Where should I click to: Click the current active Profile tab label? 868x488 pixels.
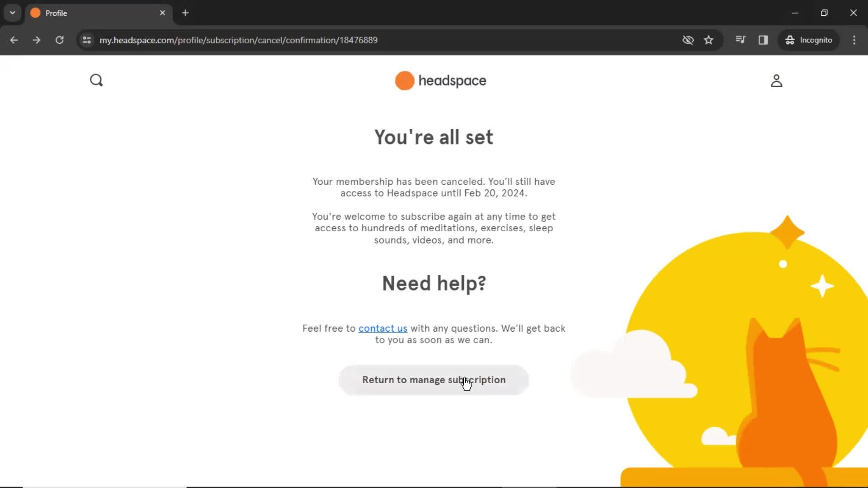pyautogui.click(x=56, y=13)
